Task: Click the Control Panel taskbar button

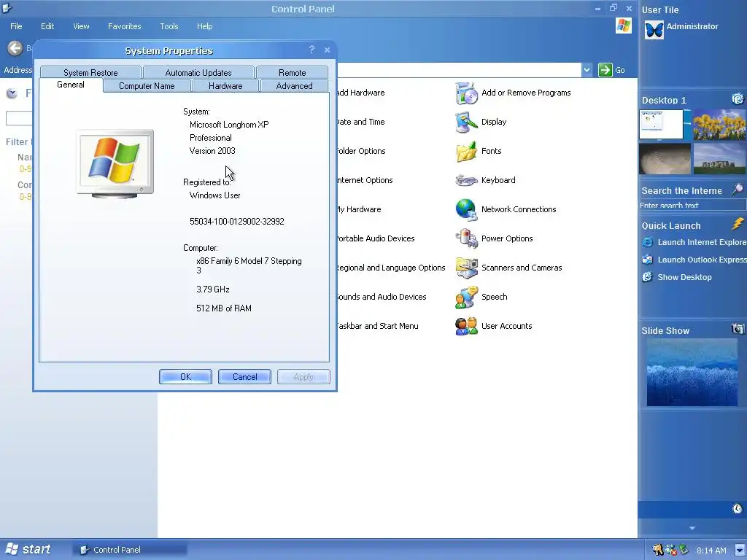Action: coord(129,550)
